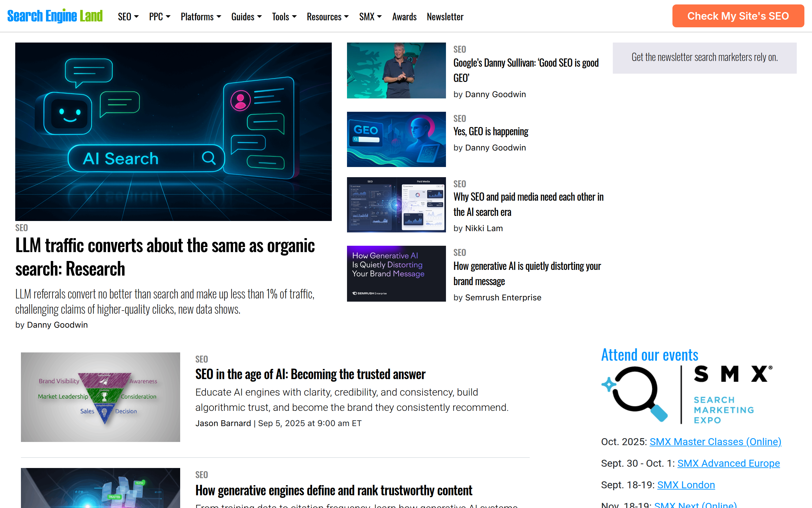Image resolution: width=812 pixels, height=508 pixels.
Task: Open the Platforms dropdown
Action: (201, 17)
